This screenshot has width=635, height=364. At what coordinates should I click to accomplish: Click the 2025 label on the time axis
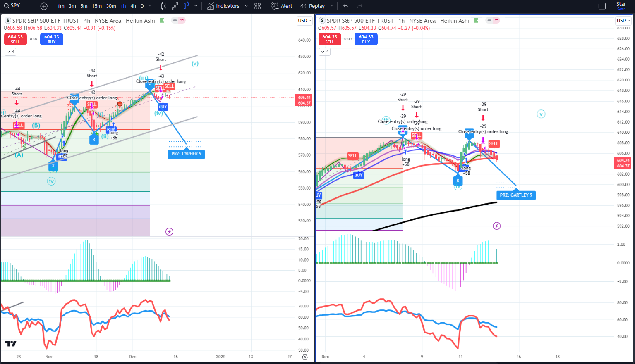221,357
